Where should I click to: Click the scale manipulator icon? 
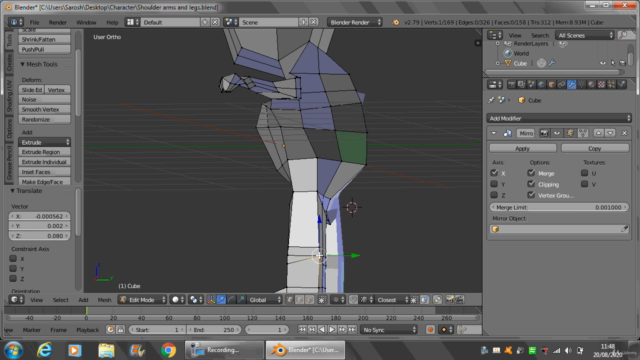point(241,300)
